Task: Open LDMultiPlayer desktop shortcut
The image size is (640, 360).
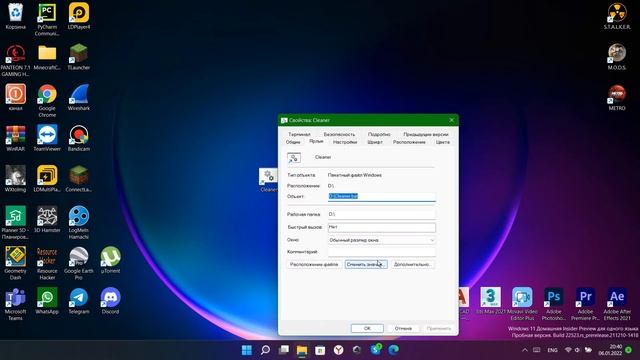Action: pyautogui.click(x=47, y=179)
